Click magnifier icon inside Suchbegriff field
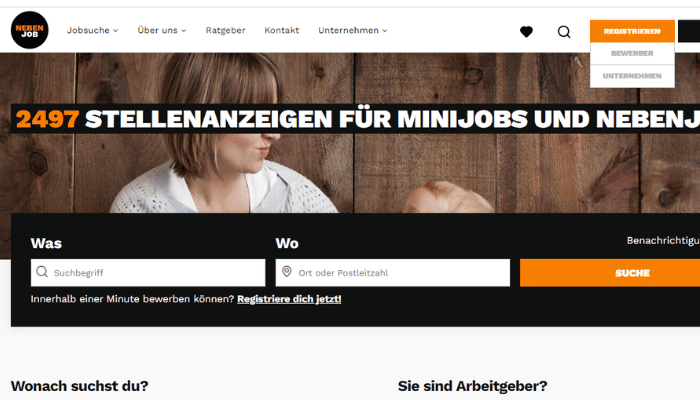The image size is (700, 400). click(42, 272)
